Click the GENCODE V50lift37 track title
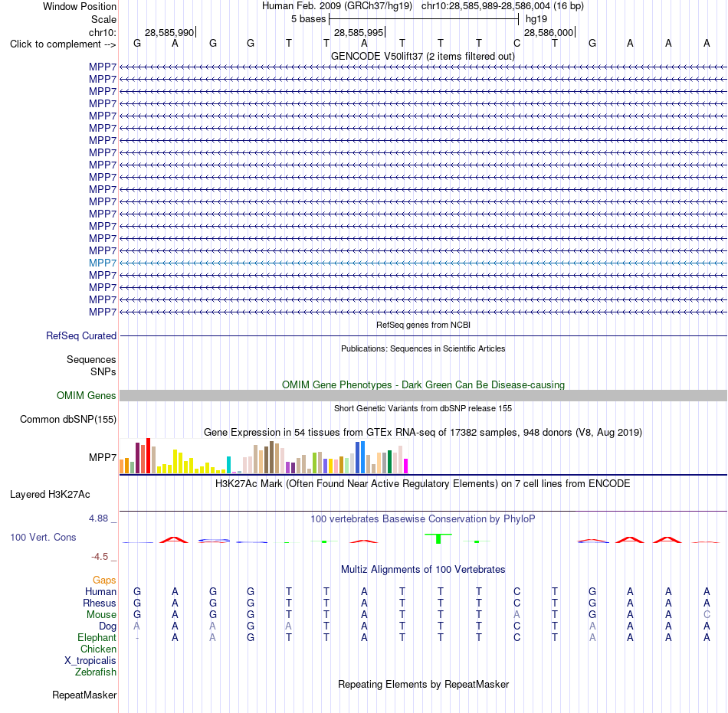Viewport: 728px width, 713px height. pos(423,57)
